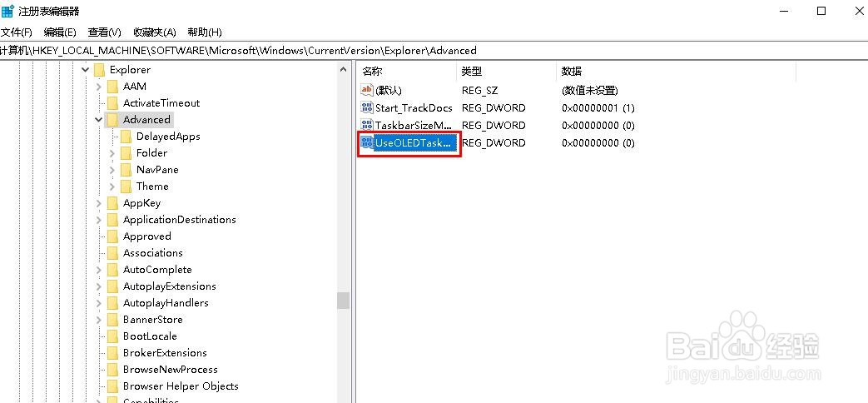The image size is (868, 403).
Task: Maximize the Registry Editor window
Action: click(x=821, y=11)
